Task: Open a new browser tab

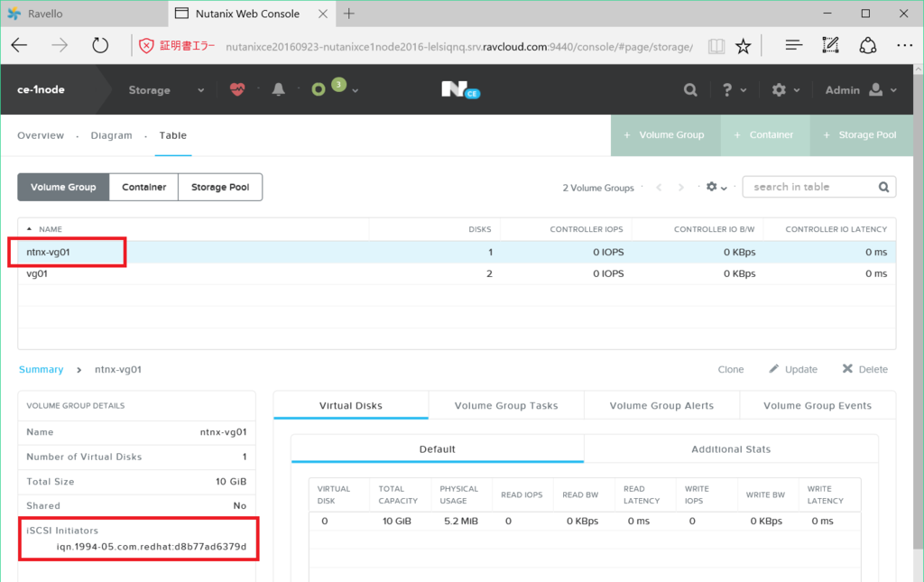Action: (x=349, y=14)
